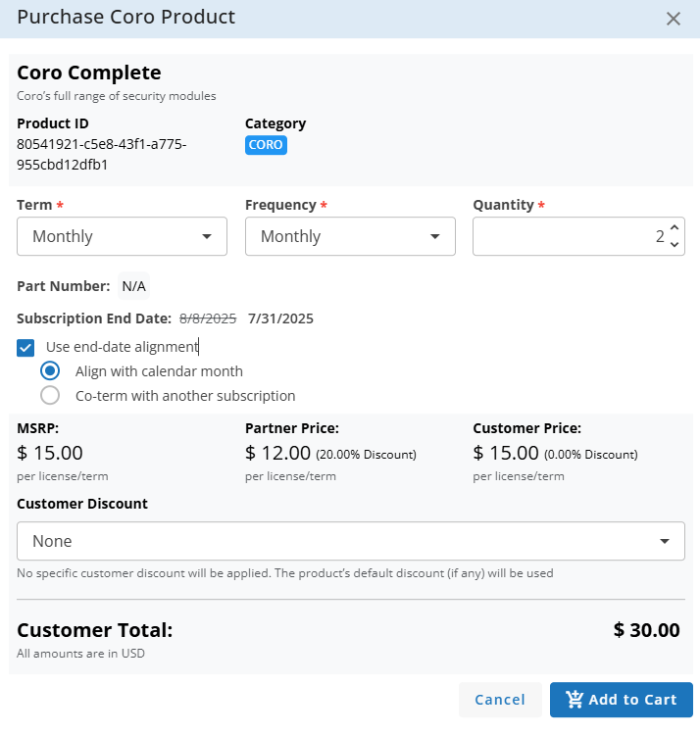Increase quantity with the up arrow

click(675, 227)
